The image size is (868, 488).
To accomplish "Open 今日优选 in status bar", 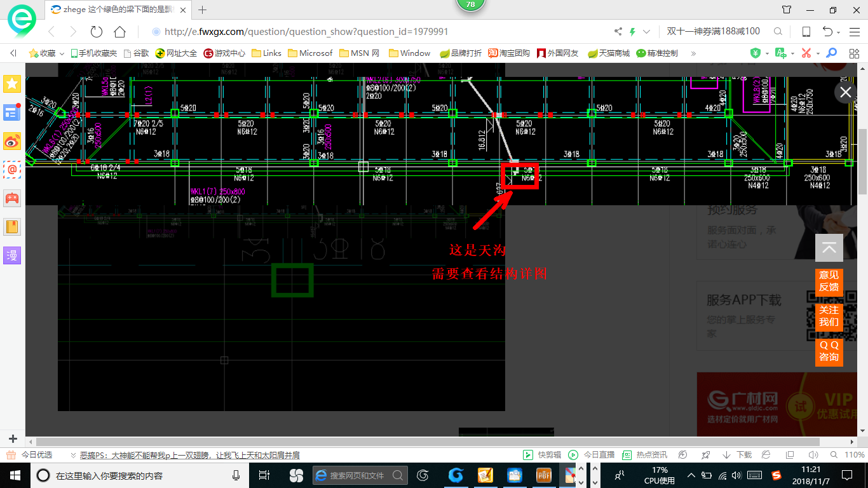I will (29, 455).
